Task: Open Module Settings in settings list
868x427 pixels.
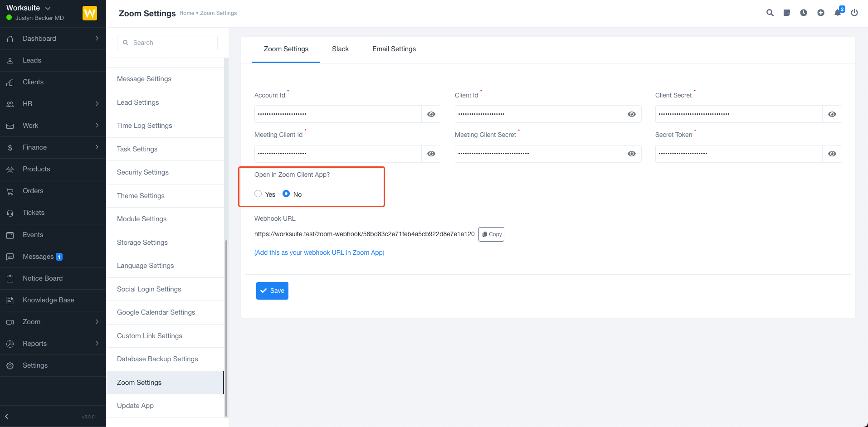Action: tap(165, 219)
